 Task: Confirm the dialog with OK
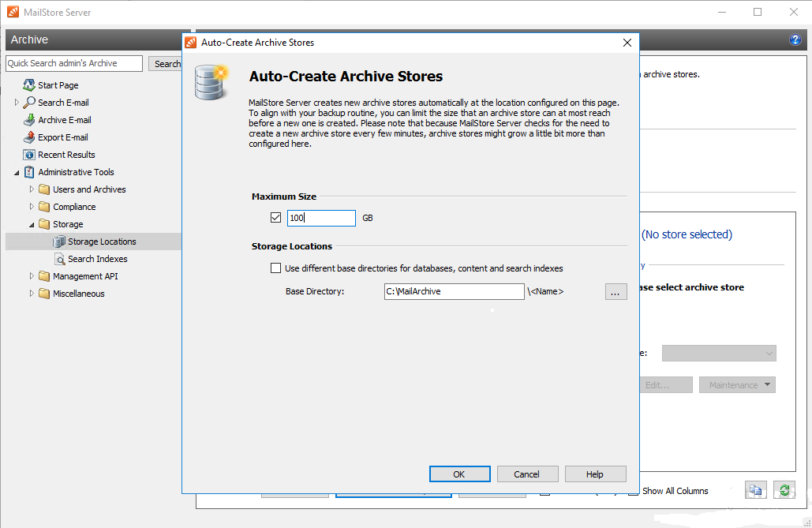[460, 474]
